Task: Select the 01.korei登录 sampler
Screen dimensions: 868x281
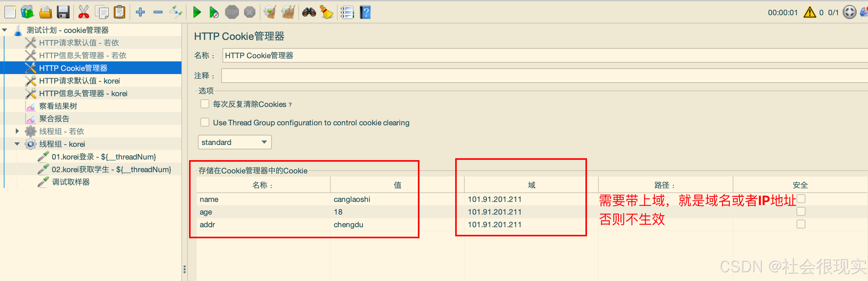Action: 104,157
